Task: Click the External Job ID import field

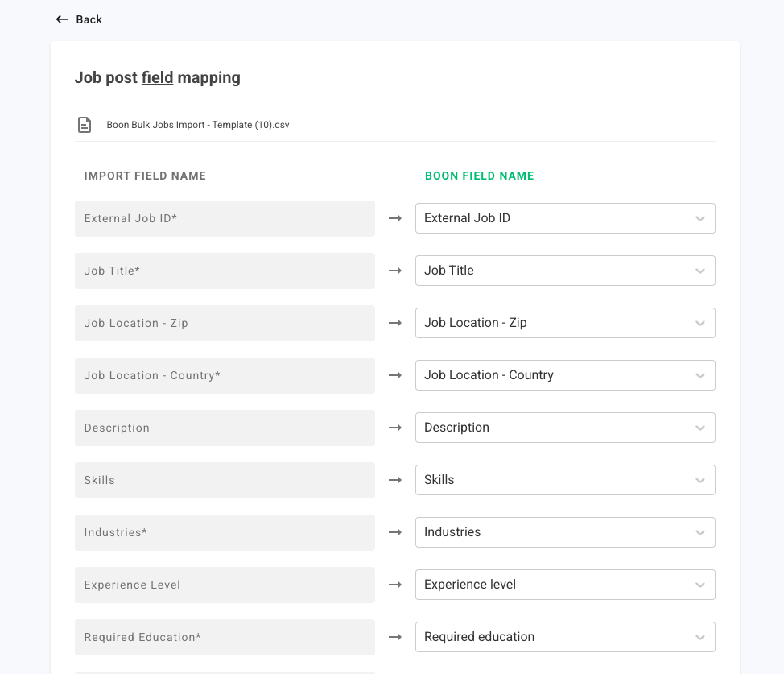Action: pos(225,218)
